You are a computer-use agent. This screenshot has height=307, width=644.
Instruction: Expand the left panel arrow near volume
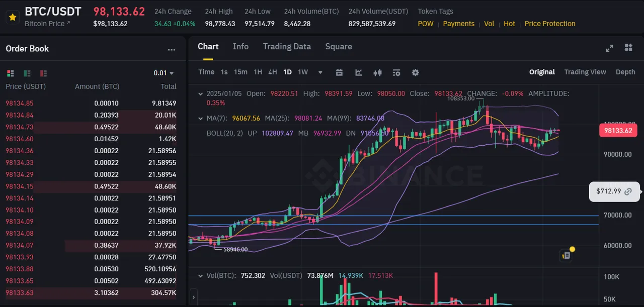tap(193, 297)
